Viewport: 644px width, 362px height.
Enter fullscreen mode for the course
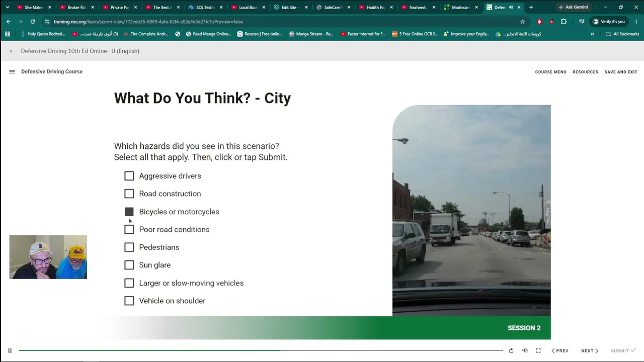coord(538,350)
